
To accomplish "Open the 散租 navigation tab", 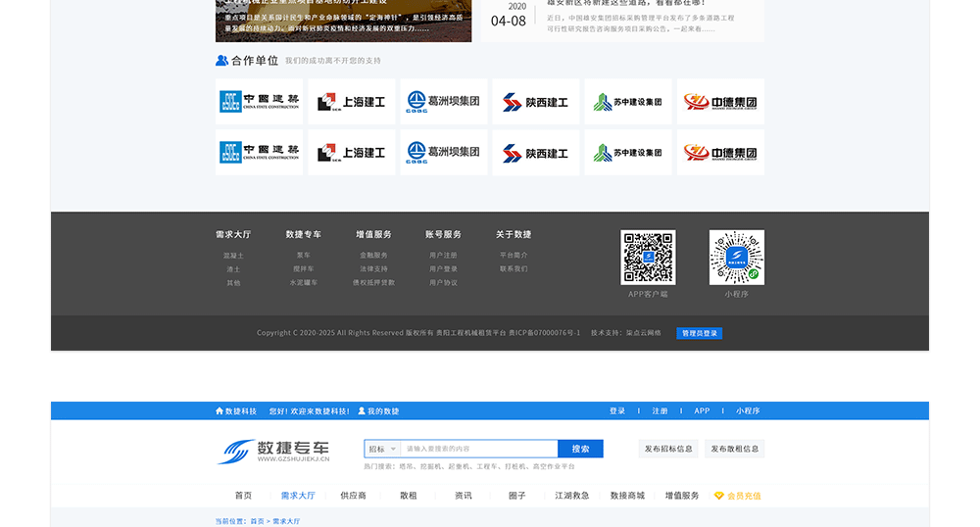I will (408, 496).
